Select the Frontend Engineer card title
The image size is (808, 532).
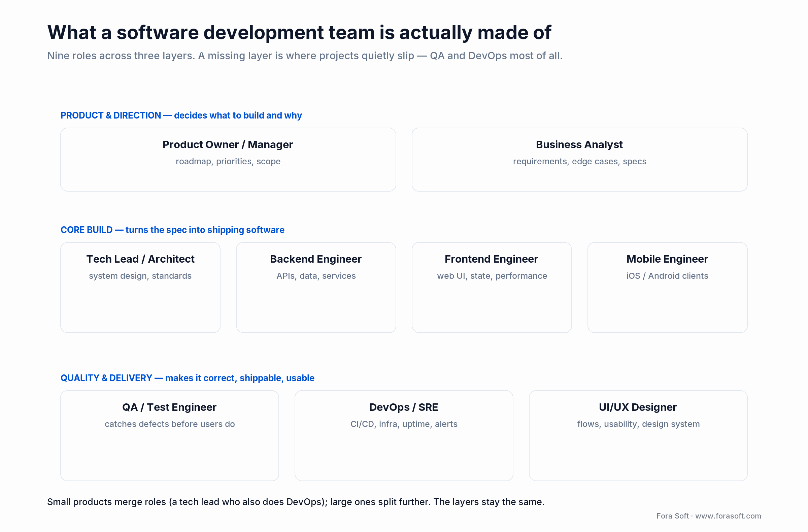[492, 259]
